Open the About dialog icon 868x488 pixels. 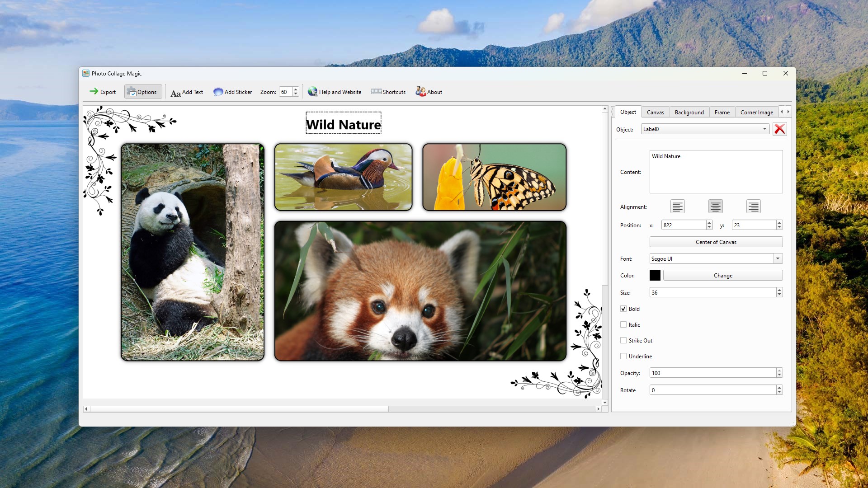tap(420, 92)
